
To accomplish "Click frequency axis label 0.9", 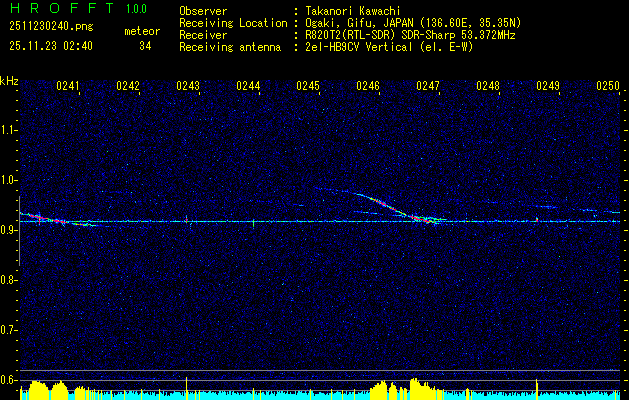I will pos(7,230).
